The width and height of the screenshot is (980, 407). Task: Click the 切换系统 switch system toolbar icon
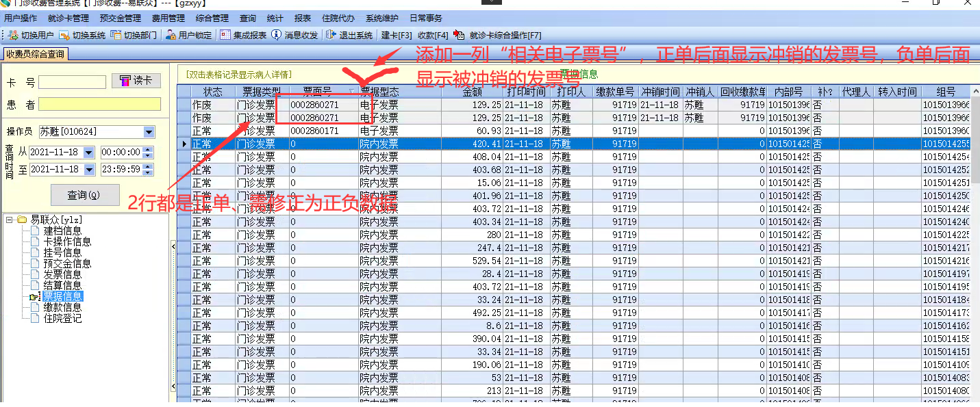[x=82, y=35]
